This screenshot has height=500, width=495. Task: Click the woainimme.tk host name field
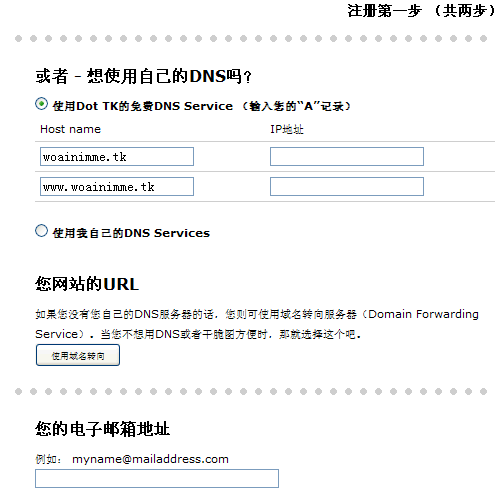(117, 156)
